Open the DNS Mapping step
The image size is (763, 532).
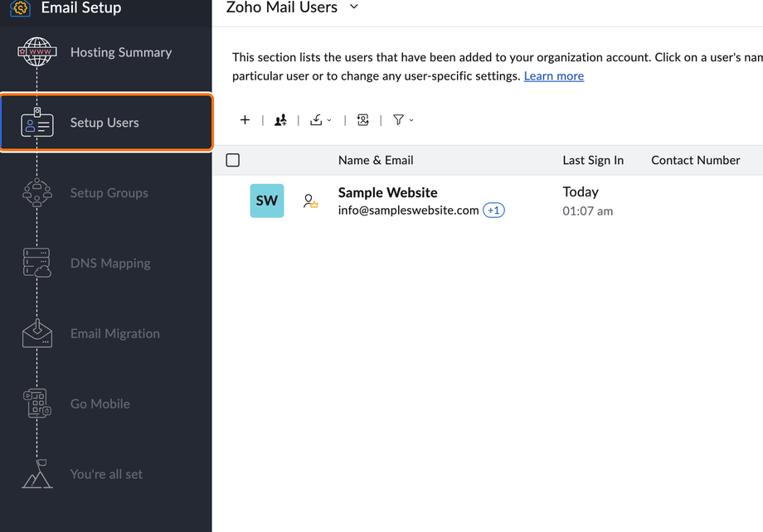pos(106,263)
